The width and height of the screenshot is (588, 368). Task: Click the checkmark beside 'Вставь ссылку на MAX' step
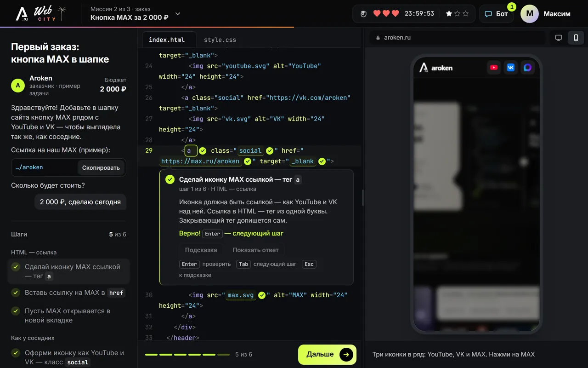click(16, 293)
